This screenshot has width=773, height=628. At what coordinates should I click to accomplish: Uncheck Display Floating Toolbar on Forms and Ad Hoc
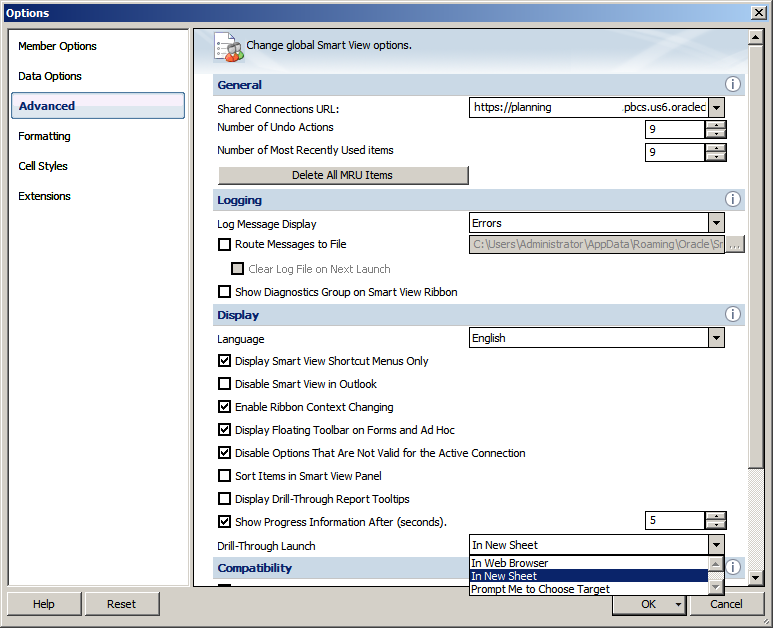pos(224,430)
